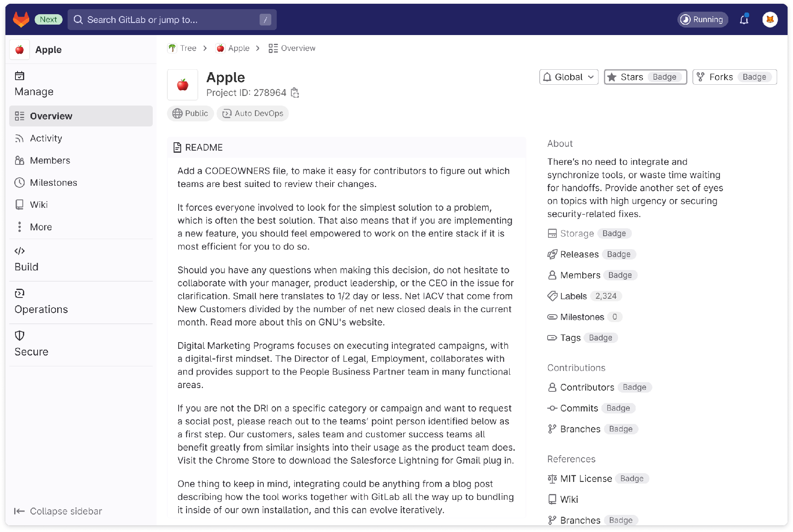
Task: Click the MIT License scales icon
Action: [x=552, y=479]
